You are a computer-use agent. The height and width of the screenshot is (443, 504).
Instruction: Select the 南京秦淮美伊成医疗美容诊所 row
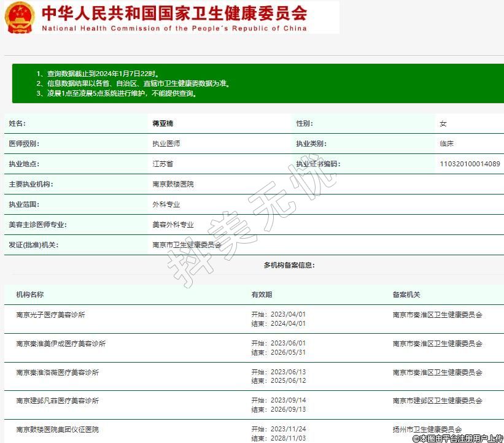click(61, 344)
